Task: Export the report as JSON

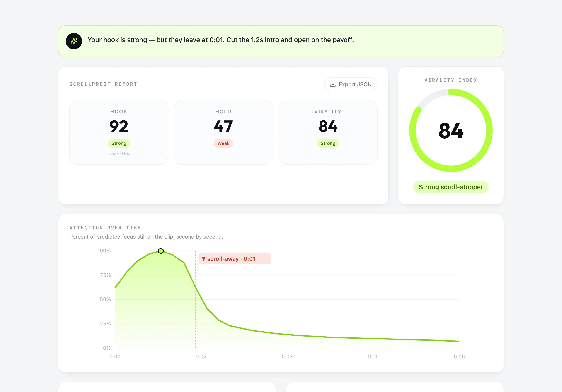Action: (350, 84)
